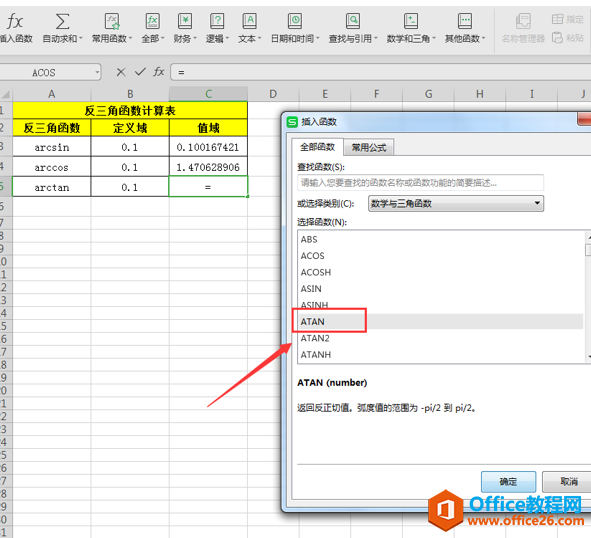
Task: Click the Paste names (粘贴) icon
Action: pyautogui.click(x=557, y=38)
